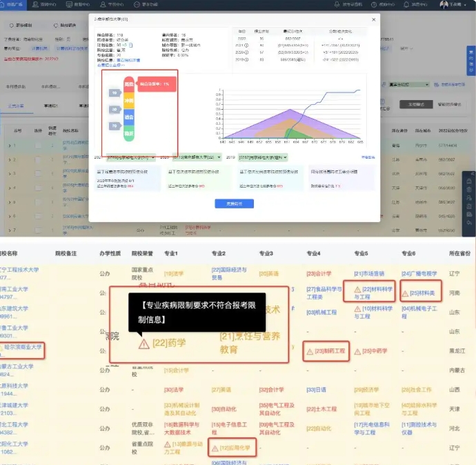The image size is (476, 465).
Task: Click warning icon beside [22]材料科学与工程
Action: pos(357,289)
